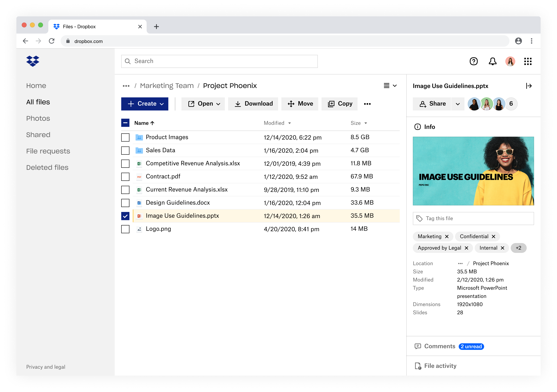Click the Create button to add new file
Viewport: 557px width, 392px height.
(x=144, y=104)
